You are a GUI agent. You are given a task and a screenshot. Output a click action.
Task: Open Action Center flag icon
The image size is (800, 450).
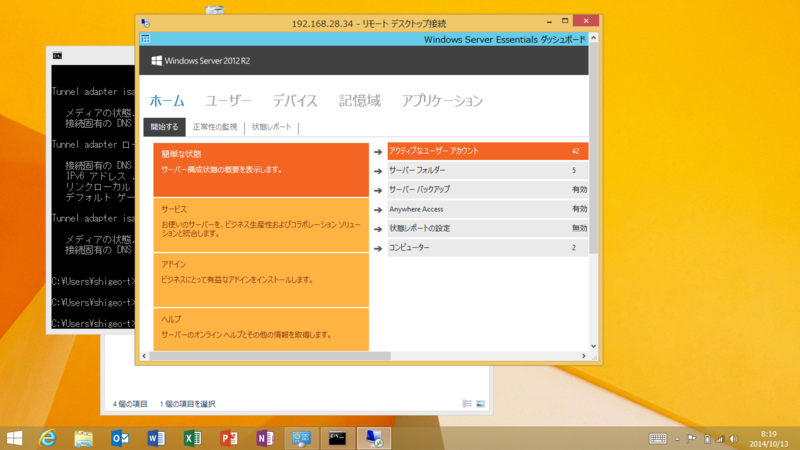click(x=691, y=439)
